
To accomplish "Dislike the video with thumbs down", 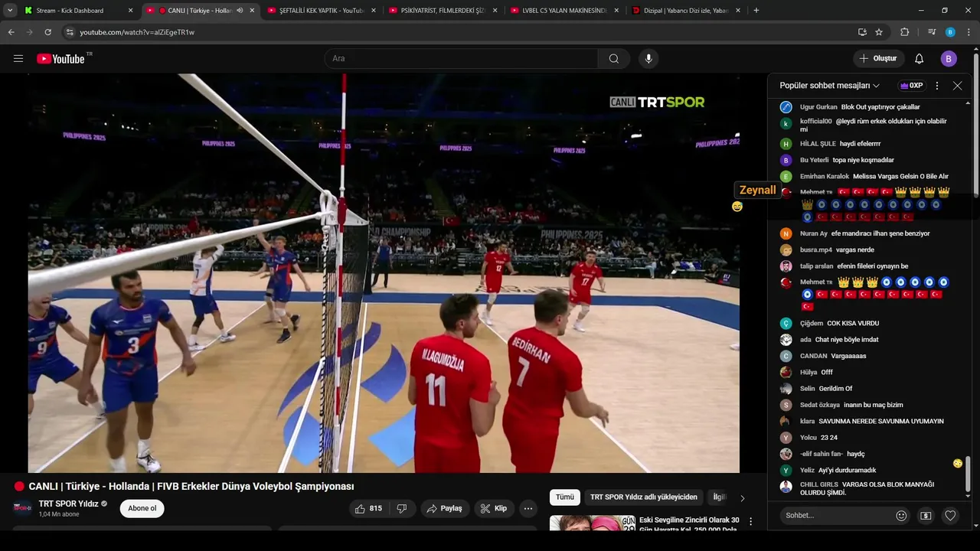I will coord(402,508).
